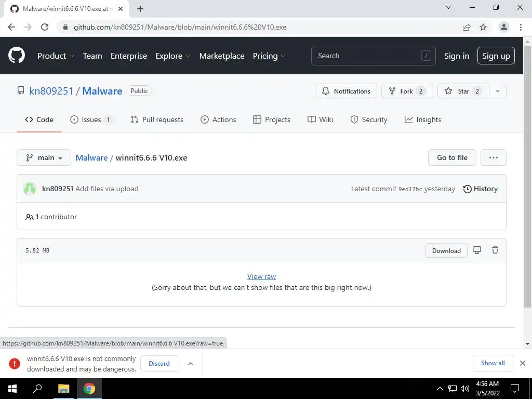Open the three-dot file options menu
Image resolution: width=532 pixels, height=399 pixels.
tap(494, 157)
